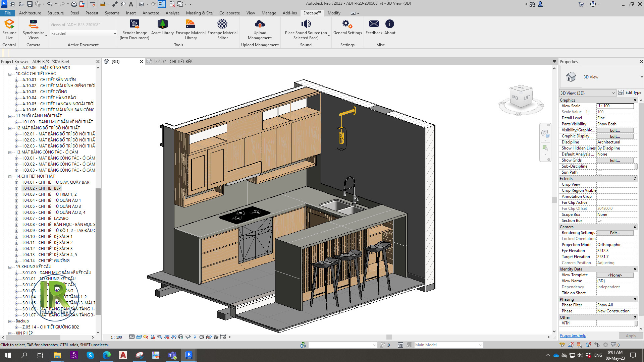Click the Render Image icon
Image resolution: width=644 pixels, height=362 pixels.
tap(134, 24)
